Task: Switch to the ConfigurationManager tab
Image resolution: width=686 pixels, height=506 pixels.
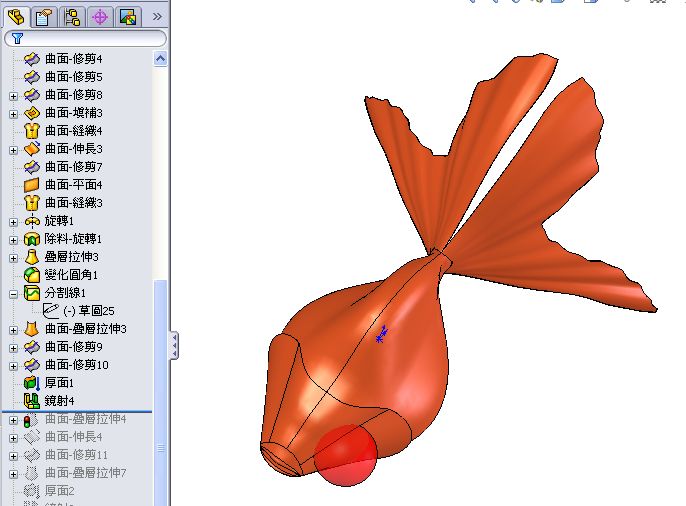Action: point(72,17)
